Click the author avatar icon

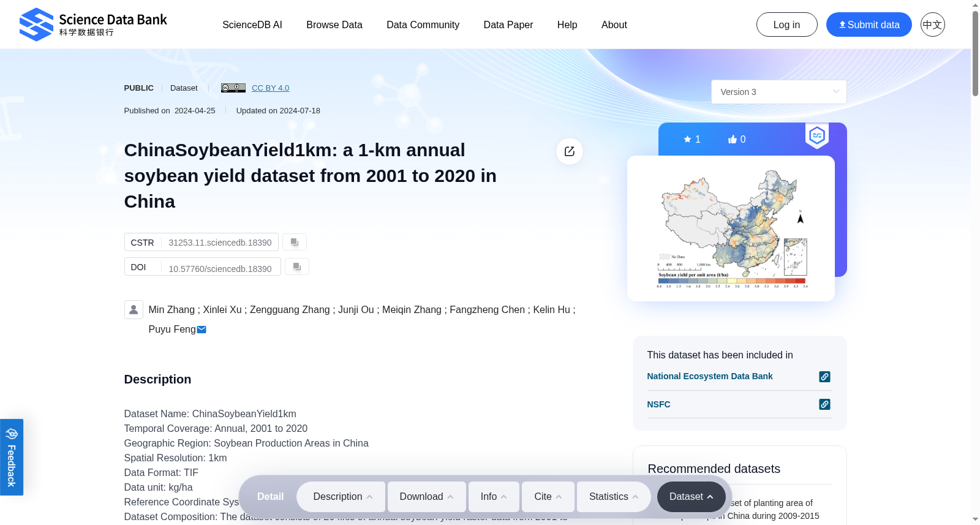click(134, 309)
